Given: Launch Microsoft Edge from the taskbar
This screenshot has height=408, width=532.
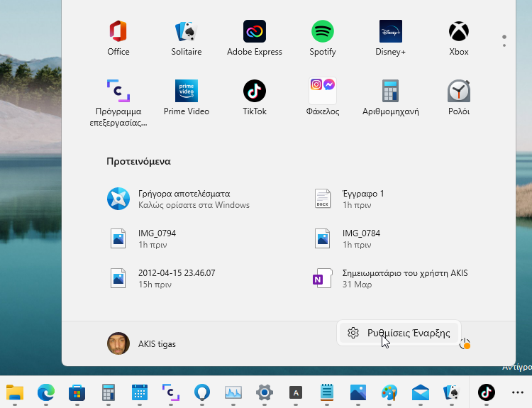Looking at the screenshot, I should point(46,392).
